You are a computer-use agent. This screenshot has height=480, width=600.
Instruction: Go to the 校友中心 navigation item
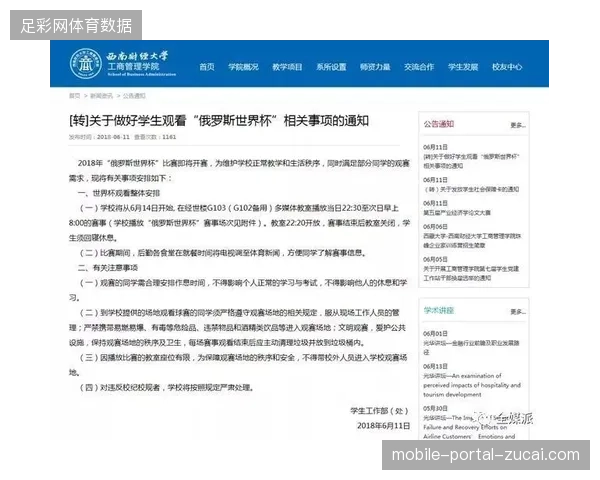point(507,67)
